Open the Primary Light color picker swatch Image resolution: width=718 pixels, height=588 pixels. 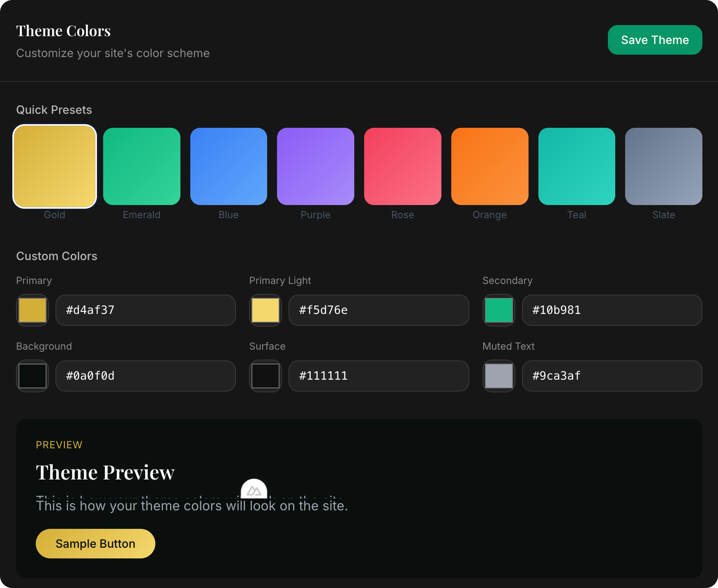tap(265, 310)
